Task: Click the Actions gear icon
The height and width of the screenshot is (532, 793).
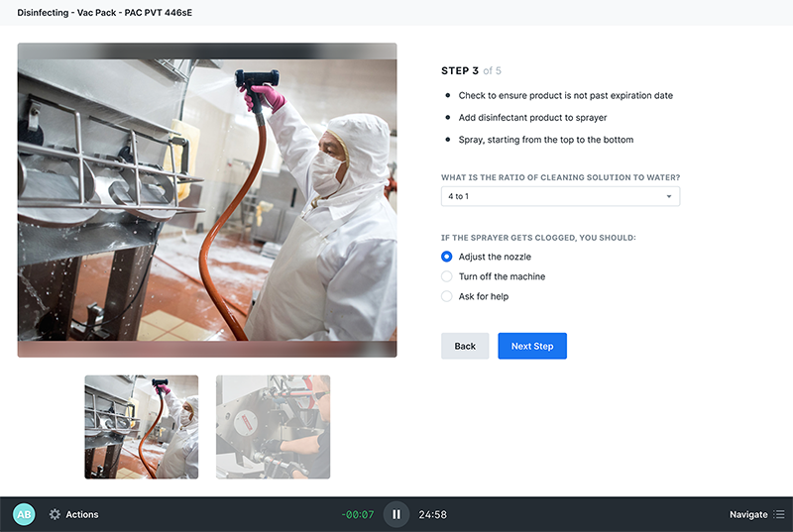Action: [55, 514]
